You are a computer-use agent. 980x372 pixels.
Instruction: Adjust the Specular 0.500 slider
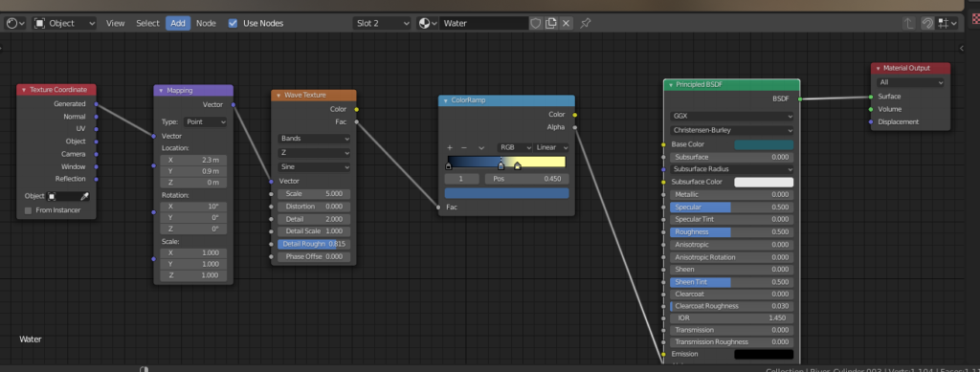pos(732,208)
